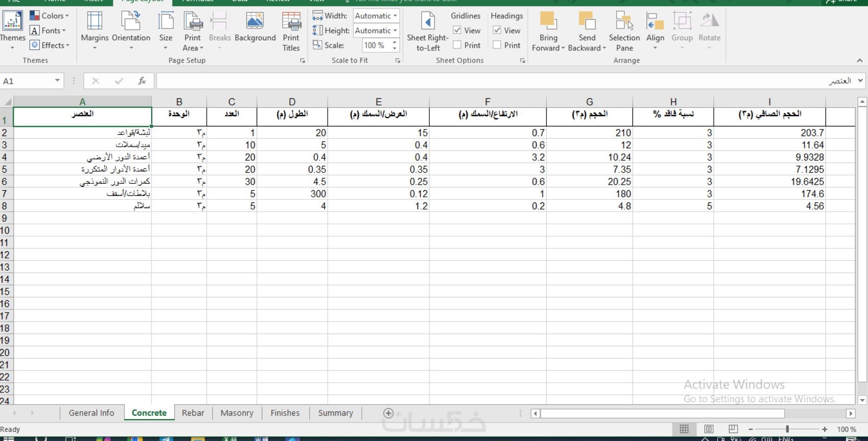Open Print Area options
Viewport: 868px width, 441px height.
click(x=193, y=31)
